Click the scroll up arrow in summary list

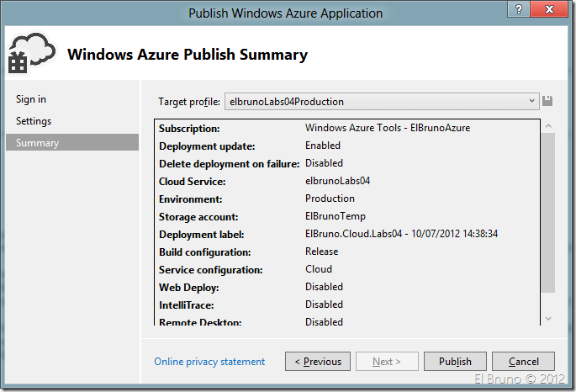(x=548, y=126)
